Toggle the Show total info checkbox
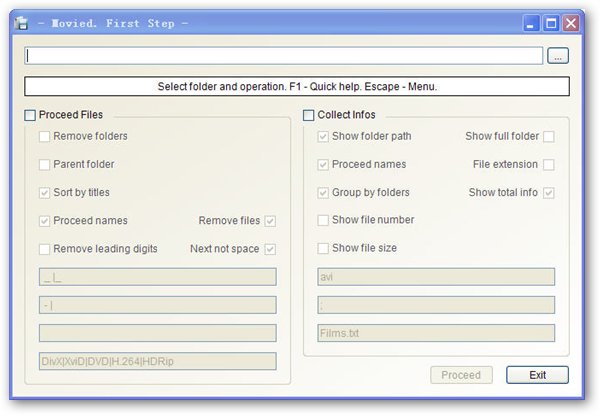 point(548,192)
